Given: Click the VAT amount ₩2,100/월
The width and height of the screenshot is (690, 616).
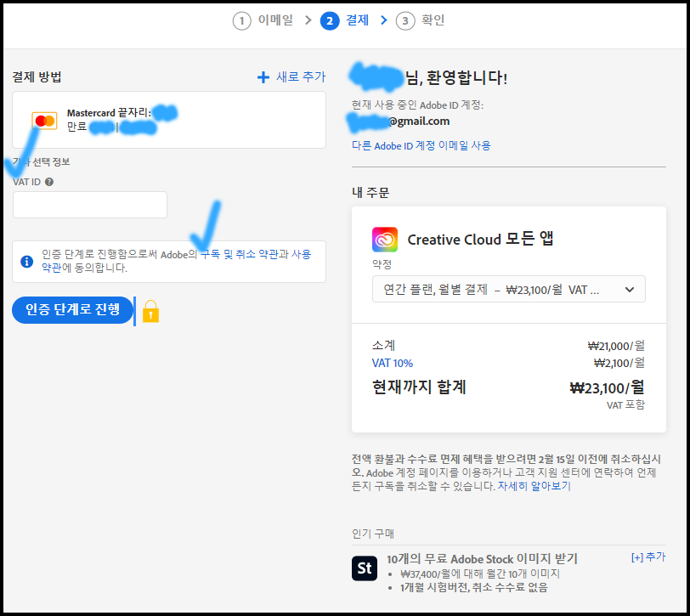Looking at the screenshot, I should pos(619,363).
